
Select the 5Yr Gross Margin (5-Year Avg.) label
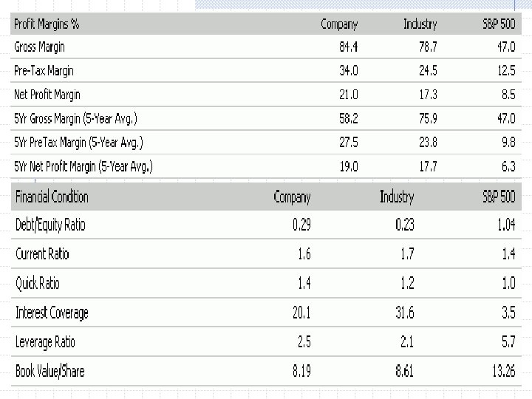(x=75, y=118)
